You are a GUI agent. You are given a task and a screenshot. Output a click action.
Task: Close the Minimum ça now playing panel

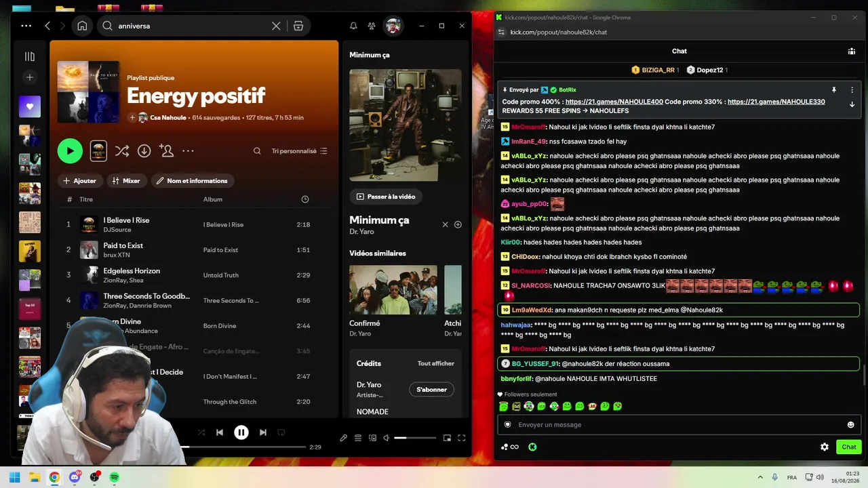(445, 224)
